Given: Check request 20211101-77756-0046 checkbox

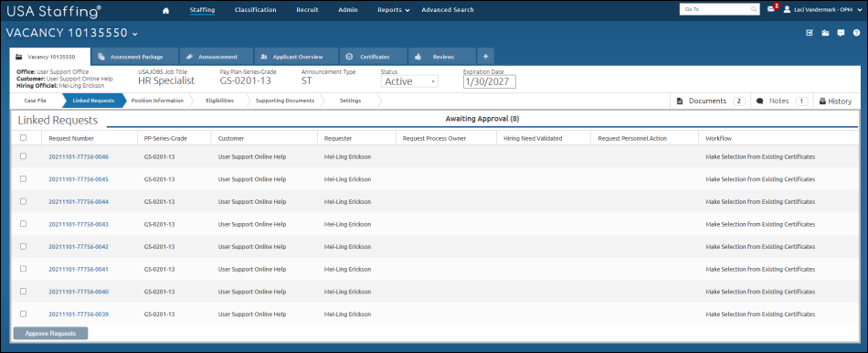Looking at the screenshot, I should click(23, 156).
